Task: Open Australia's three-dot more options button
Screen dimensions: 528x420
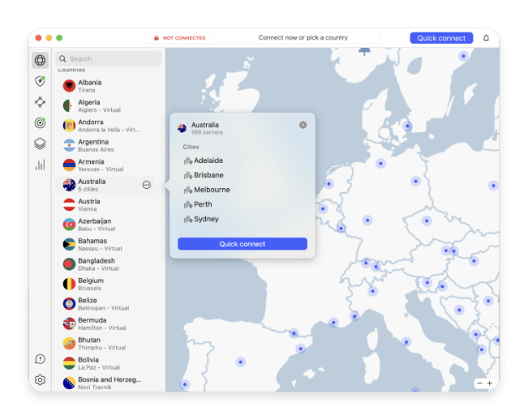Action: click(146, 185)
